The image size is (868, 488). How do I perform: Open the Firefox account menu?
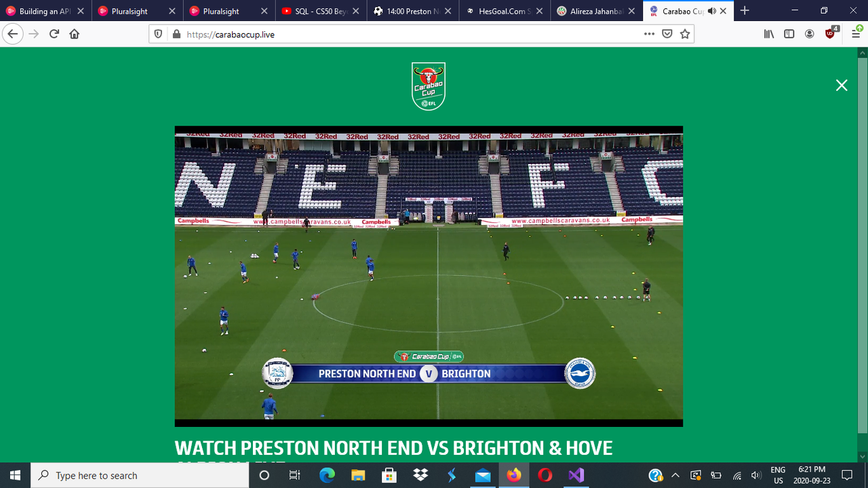pyautogui.click(x=810, y=34)
